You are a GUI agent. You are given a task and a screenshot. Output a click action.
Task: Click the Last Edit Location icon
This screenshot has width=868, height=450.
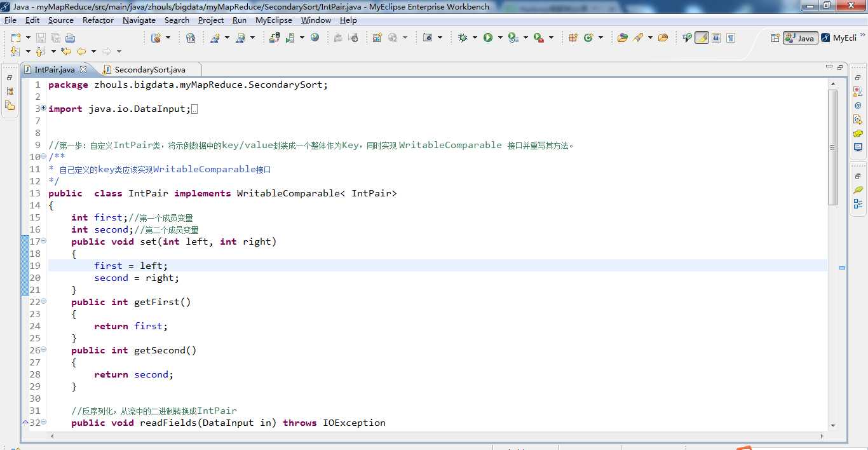click(66, 51)
